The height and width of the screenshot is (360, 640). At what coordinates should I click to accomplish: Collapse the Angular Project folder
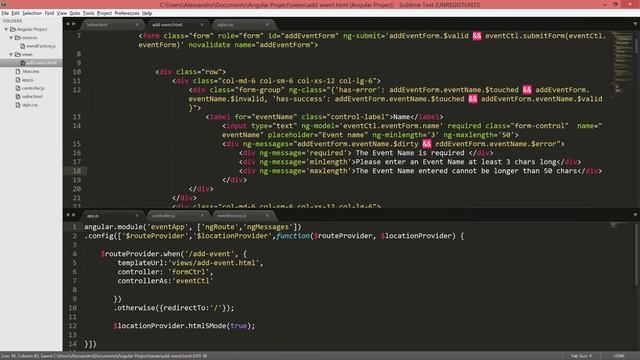[x=6, y=29]
